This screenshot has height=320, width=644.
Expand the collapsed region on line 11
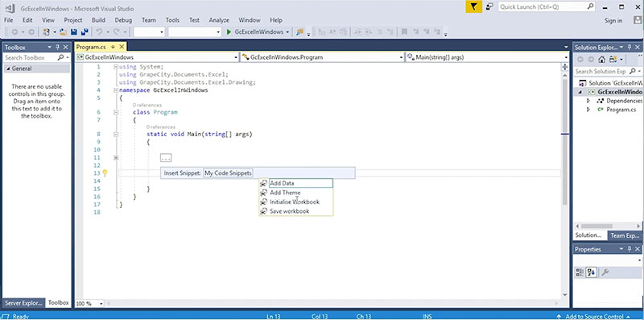(116, 157)
